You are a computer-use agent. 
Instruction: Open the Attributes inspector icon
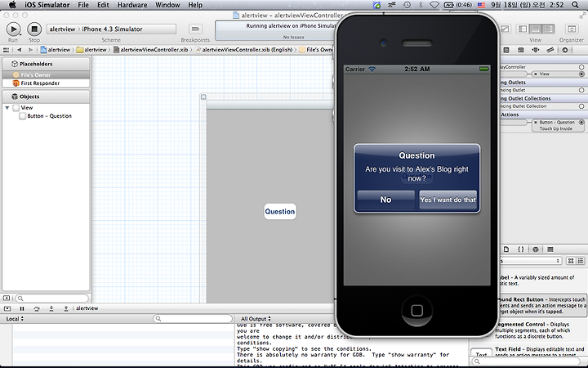click(521, 50)
